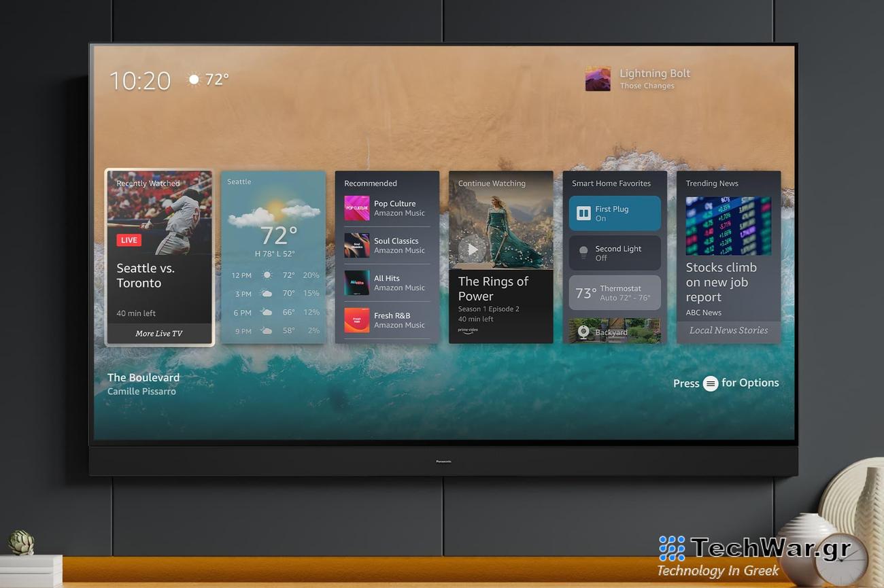Open the Fresh R&B playlist icon
Viewport: 884px width, 588px height.
point(356,320)
